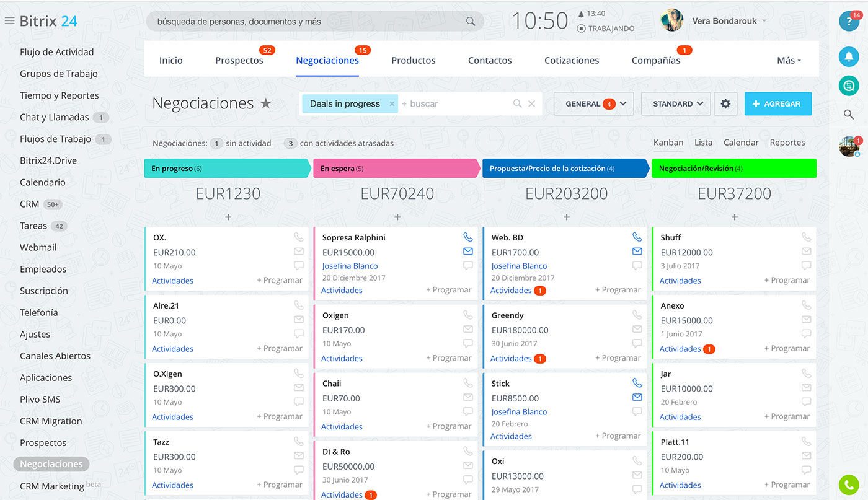Open the help question mark icon

point(848,22)
